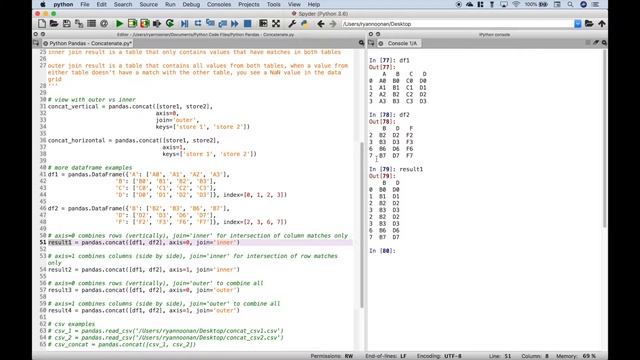
Task: Open Preferences with the wrench icon
Action: tap(292, 24)
